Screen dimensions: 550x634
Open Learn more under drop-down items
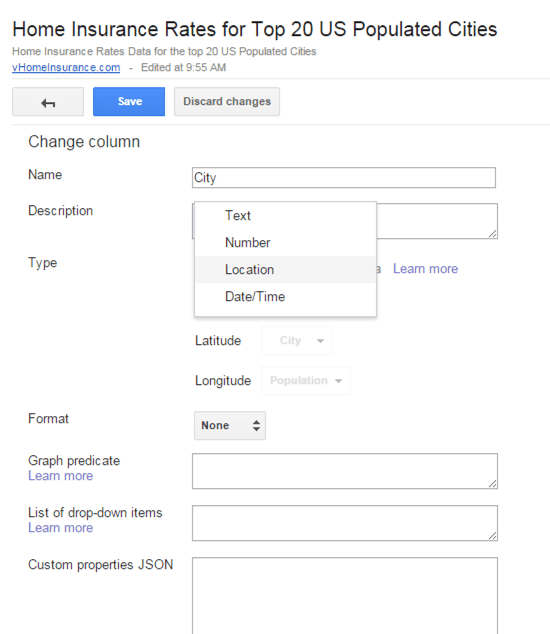[x=61, y=528]
